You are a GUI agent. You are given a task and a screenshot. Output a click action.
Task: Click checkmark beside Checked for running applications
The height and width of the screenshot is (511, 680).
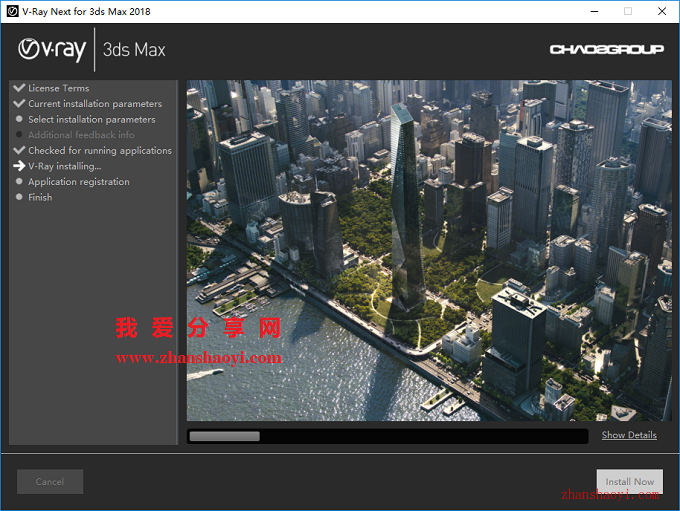19,151
